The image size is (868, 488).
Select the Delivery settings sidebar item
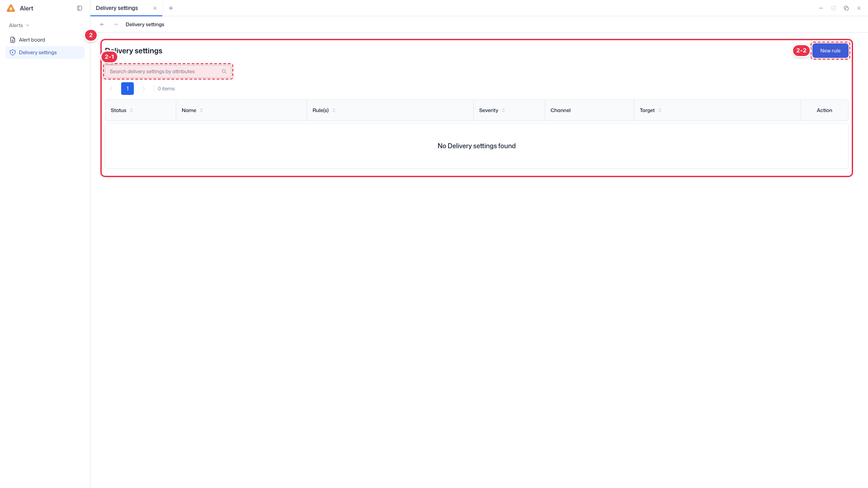(x=45, y=52)
